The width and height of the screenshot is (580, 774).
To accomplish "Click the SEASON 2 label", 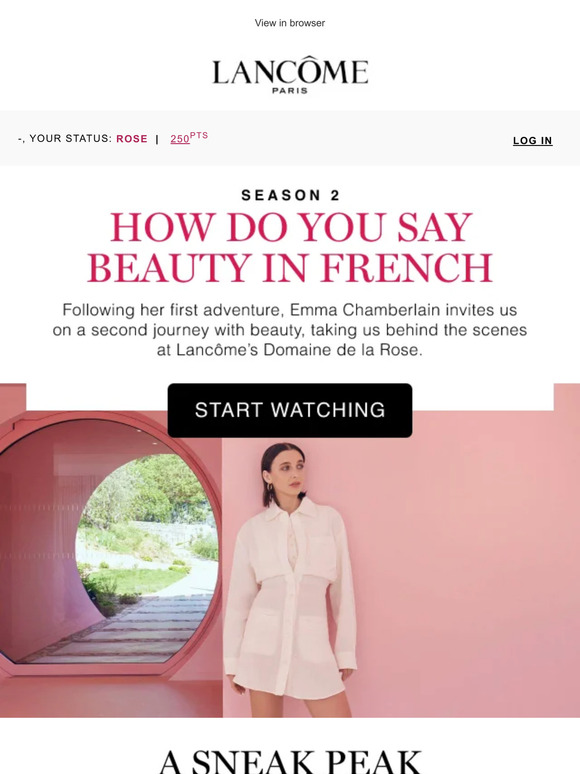I will [290, 195].
